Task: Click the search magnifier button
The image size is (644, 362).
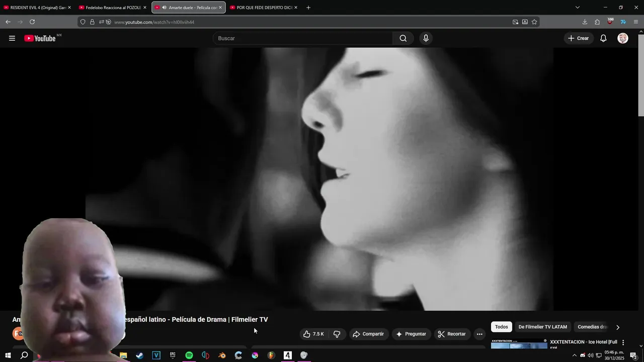Action: tap(403, 38)
